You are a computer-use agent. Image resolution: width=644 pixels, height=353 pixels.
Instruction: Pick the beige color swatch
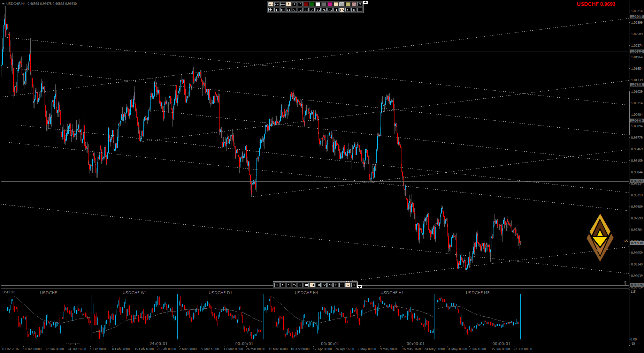coord(336,4)
